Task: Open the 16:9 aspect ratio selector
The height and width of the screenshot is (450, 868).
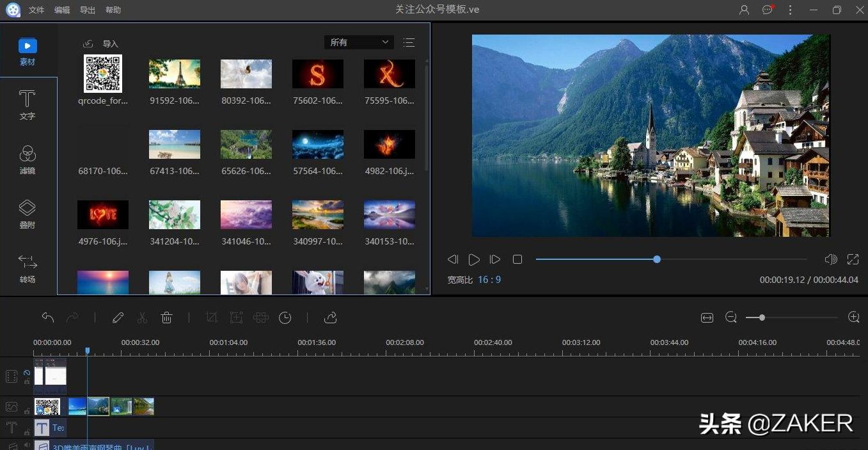Action: coord(489,280)
